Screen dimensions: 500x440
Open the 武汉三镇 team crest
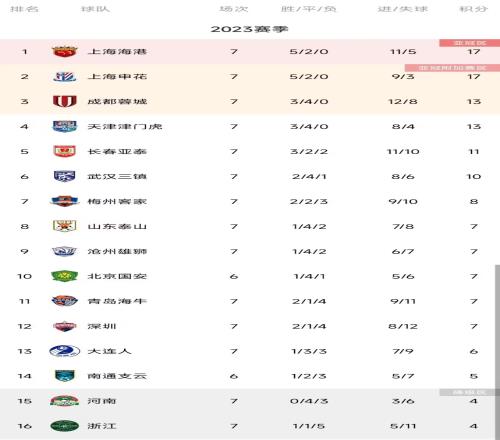point(65,176)
